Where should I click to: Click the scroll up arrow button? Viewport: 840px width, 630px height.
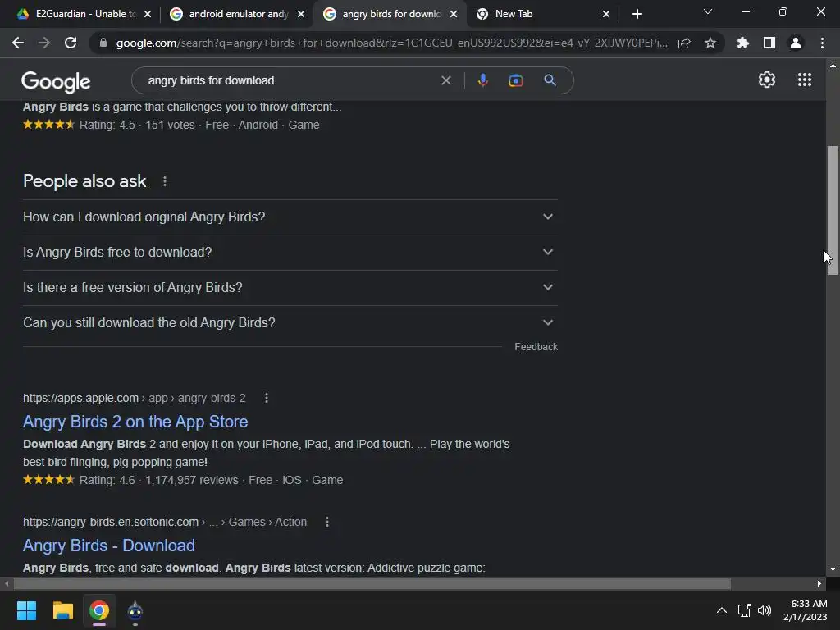coord(833,66)
